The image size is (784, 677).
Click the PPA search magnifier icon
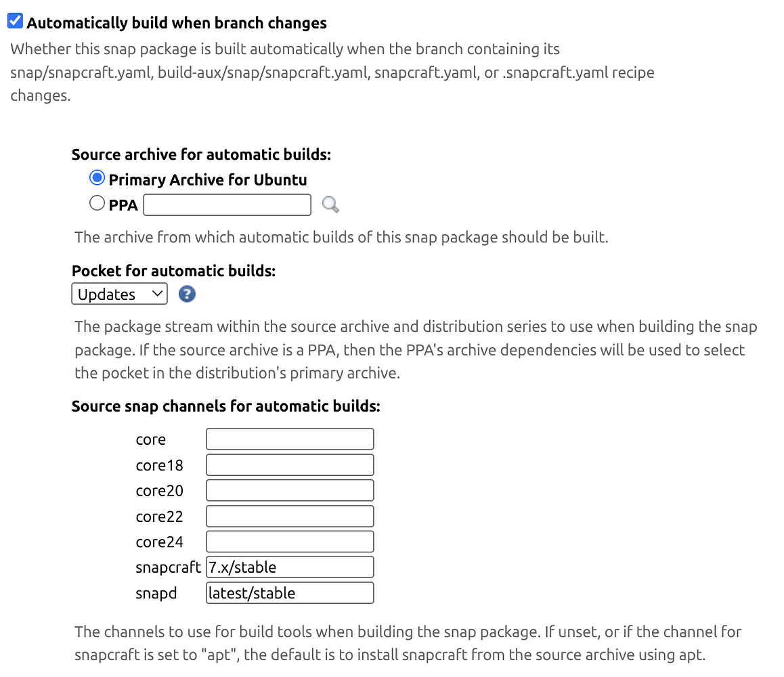330,204
